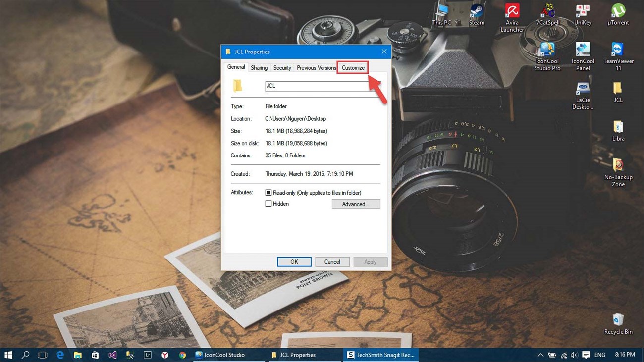Switch to the General tab
This screenshot has height=362, width=644.
(236, 67)
